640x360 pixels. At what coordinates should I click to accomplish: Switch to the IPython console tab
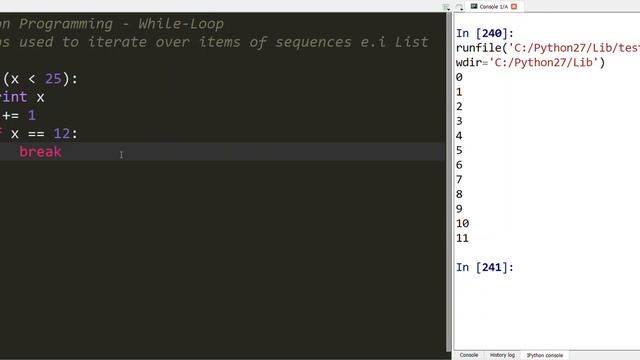544,355
